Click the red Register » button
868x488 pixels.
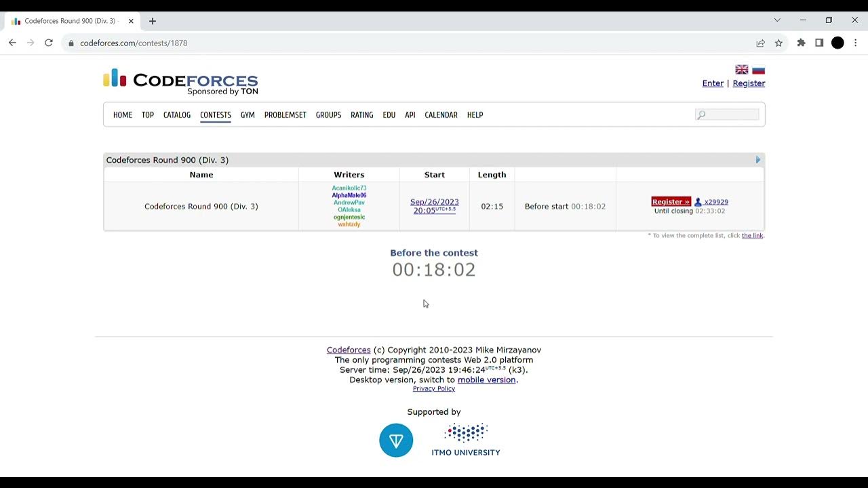click(671, 202)
